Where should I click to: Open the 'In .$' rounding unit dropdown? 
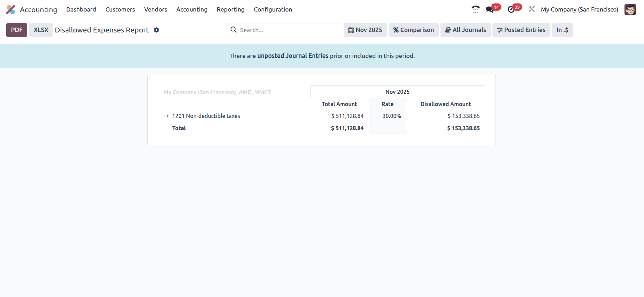(x=562, y=30)
